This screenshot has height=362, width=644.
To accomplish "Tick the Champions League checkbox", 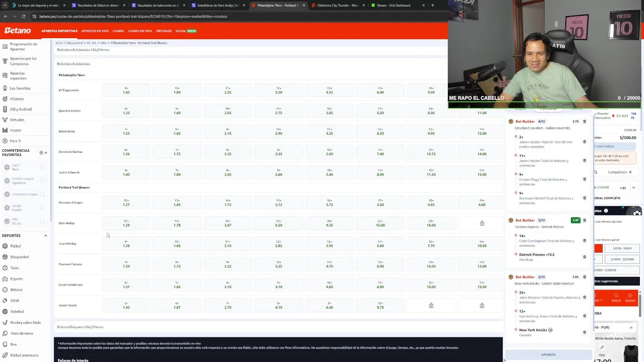I will coord(42,194).
